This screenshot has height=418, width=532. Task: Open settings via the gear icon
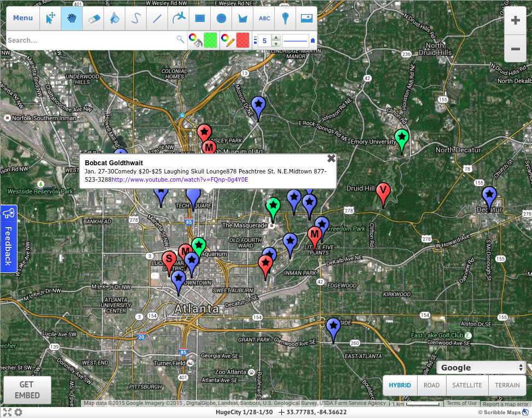19,412
